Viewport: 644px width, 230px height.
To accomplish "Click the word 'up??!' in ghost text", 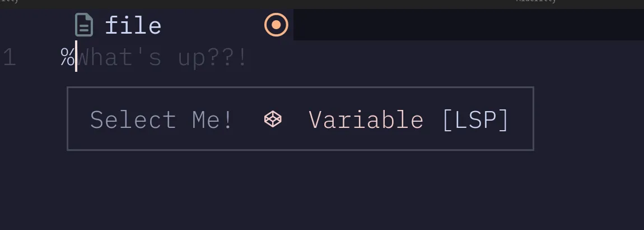I will point(213,58).
